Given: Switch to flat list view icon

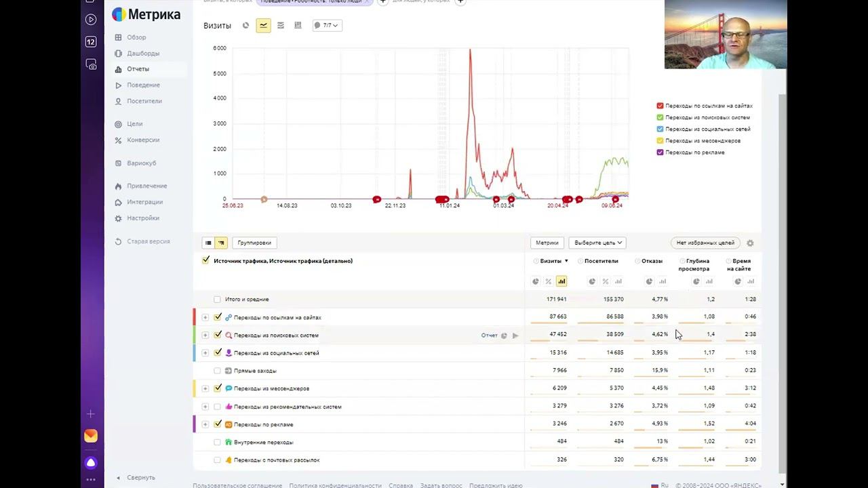Looking at the screenshot, I should point(208,243).
